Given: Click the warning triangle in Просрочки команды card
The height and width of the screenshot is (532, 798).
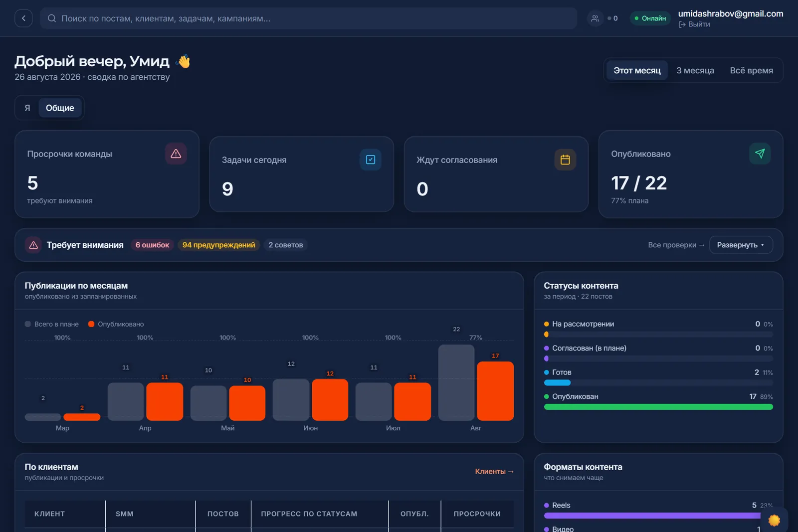Looking at the screenshot, I should pos(176,154).
